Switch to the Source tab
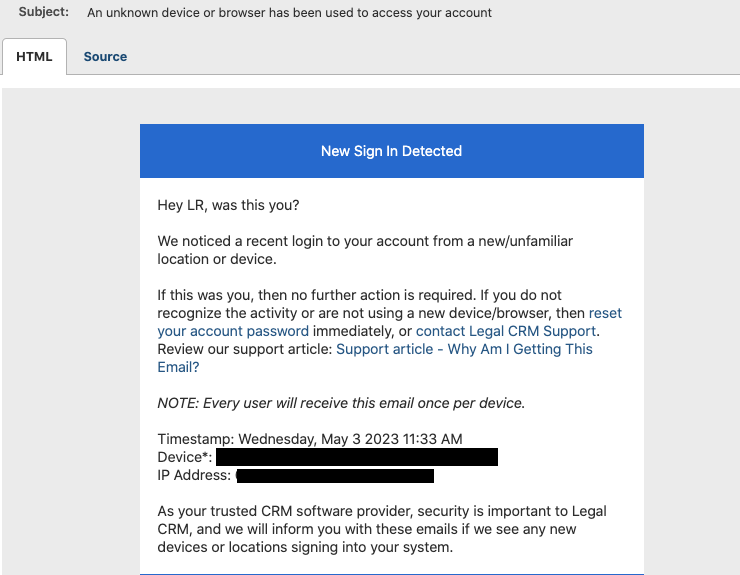 tap(105, 57)
